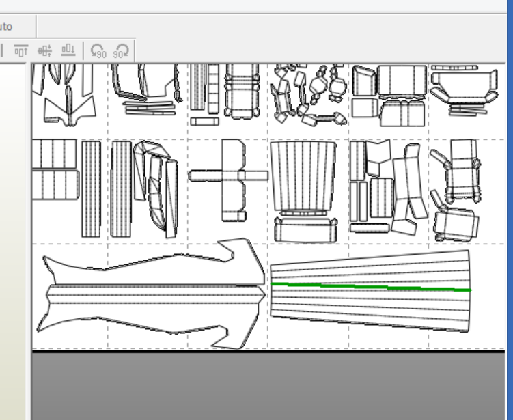Select the ladder-like segmented strip part
Screen dimensions: 513x420
213,89
